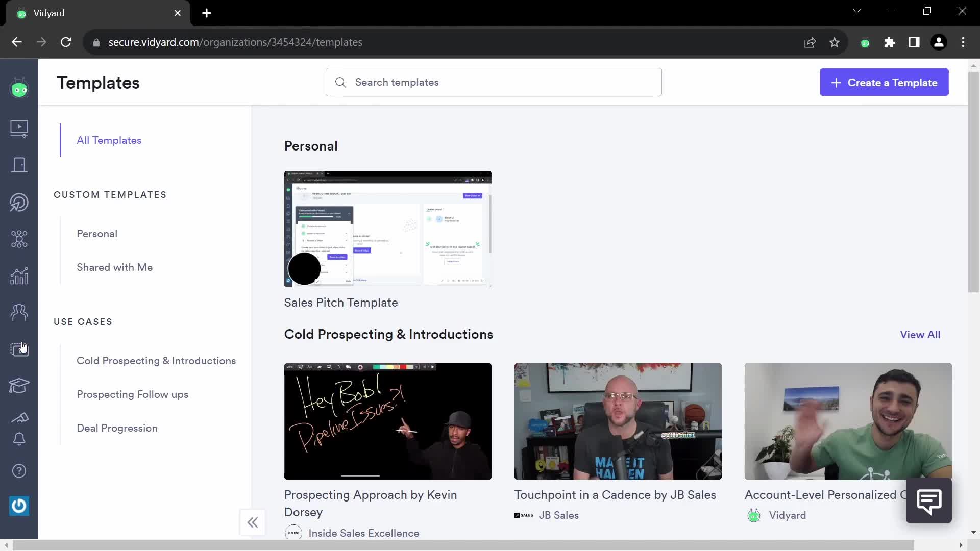980x551 pixels.
Task: Open JB Sales touchpoint video thumbnail
Action: (x=618, y=421)
